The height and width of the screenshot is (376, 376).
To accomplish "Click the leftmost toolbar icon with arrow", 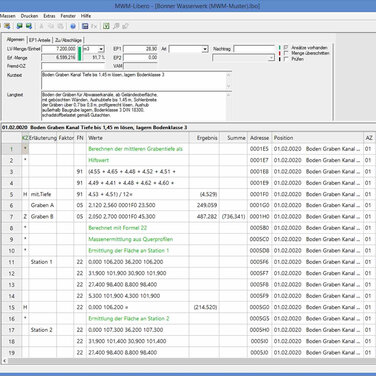I will coord(7,26).
